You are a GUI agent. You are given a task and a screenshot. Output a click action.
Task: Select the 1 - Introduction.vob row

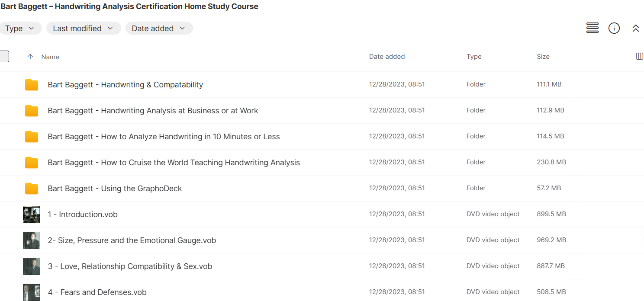pos(83,214)
